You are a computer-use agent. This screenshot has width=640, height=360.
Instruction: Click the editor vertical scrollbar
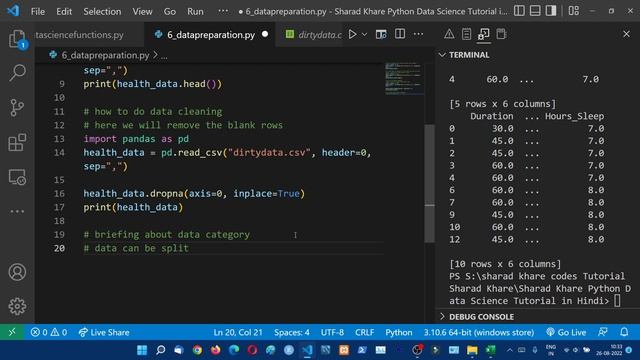pos(429,183)
